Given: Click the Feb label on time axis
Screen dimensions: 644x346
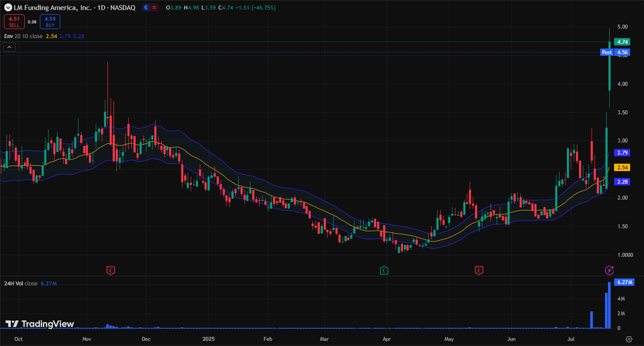Looking at the screenshot, I should (268, 339).
